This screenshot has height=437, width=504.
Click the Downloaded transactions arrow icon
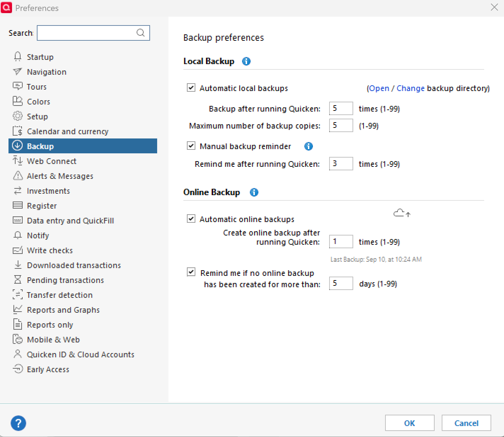(x=17, y=265)
